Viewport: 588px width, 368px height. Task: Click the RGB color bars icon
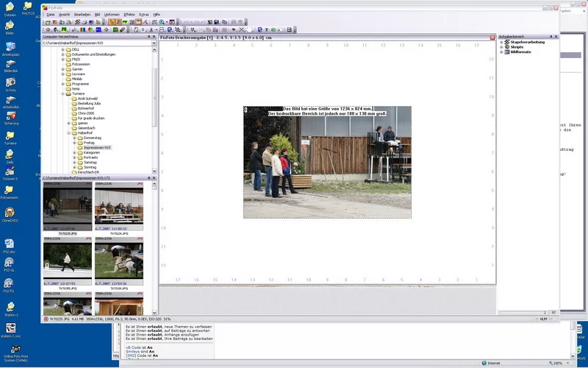click(x=82, y=29)
